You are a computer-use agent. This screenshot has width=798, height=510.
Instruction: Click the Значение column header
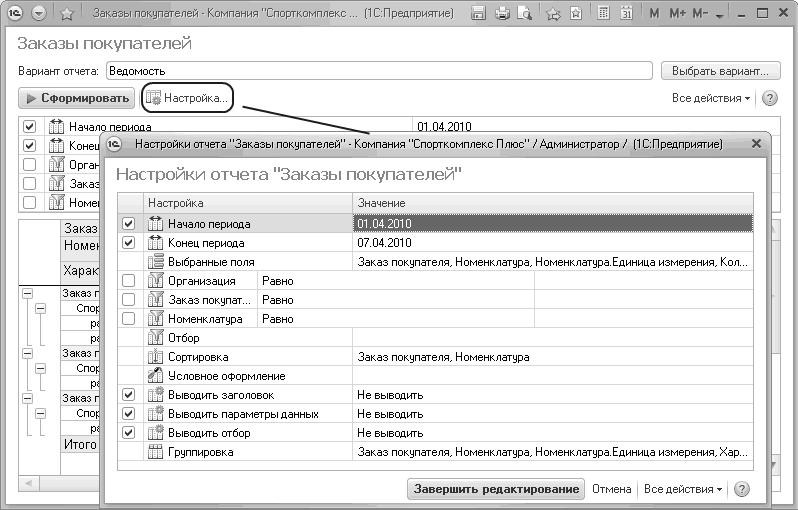553,203
